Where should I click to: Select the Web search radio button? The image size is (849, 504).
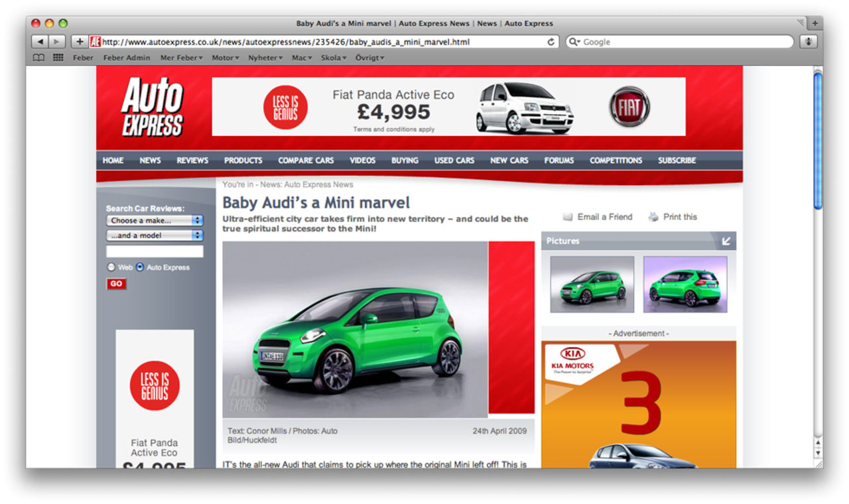(111, 267)
